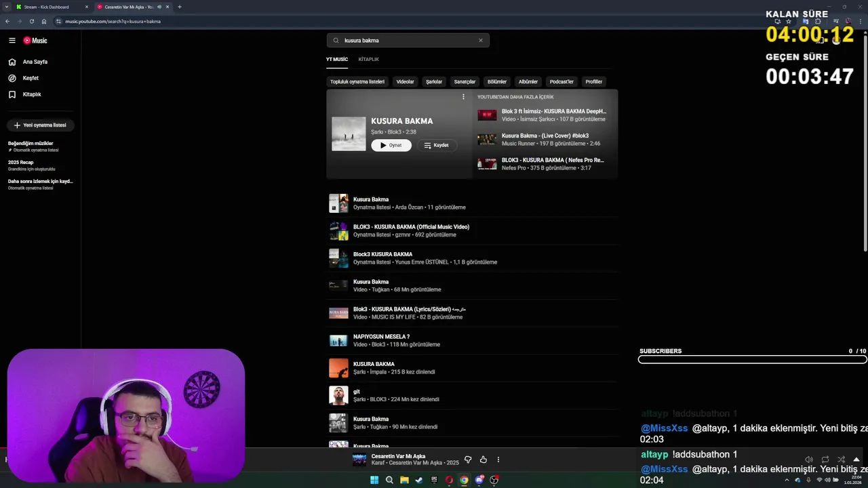
Task: Open Opera browser from taskbar
Action: pos(449,480)
